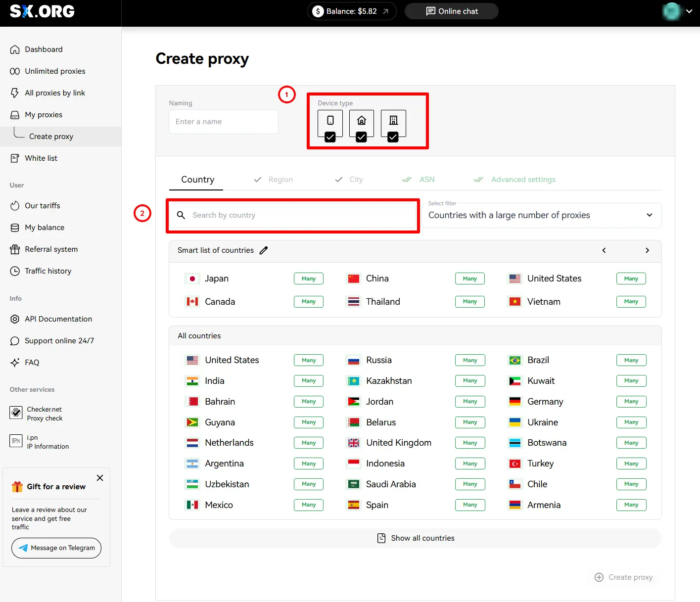
Task: Open the user avatar account menu
Action: pyautogui.click(x=677, y=11)
